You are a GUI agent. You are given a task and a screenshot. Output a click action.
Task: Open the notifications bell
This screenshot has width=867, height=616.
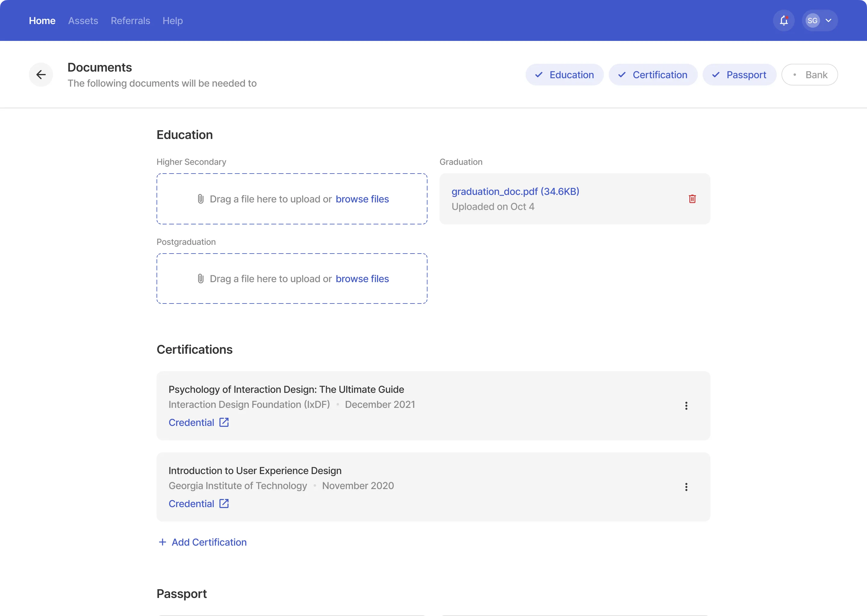(x=784, y=20)
